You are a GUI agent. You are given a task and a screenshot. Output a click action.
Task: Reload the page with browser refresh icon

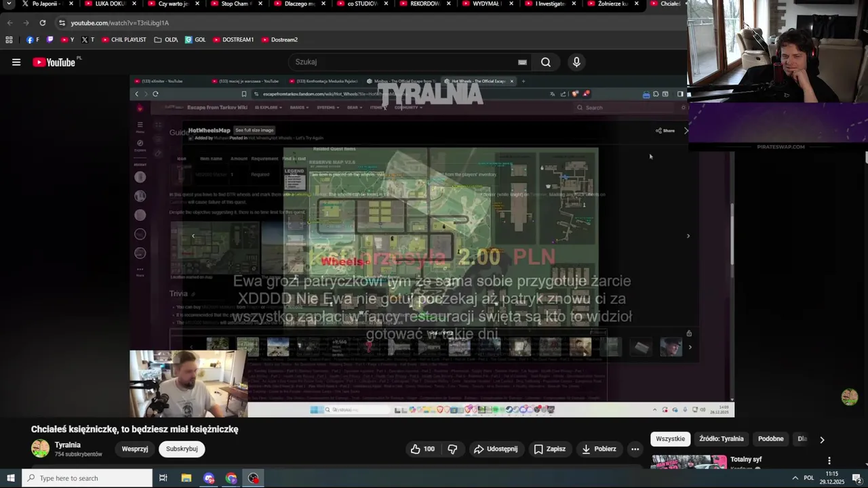click(x=42, y=23)
